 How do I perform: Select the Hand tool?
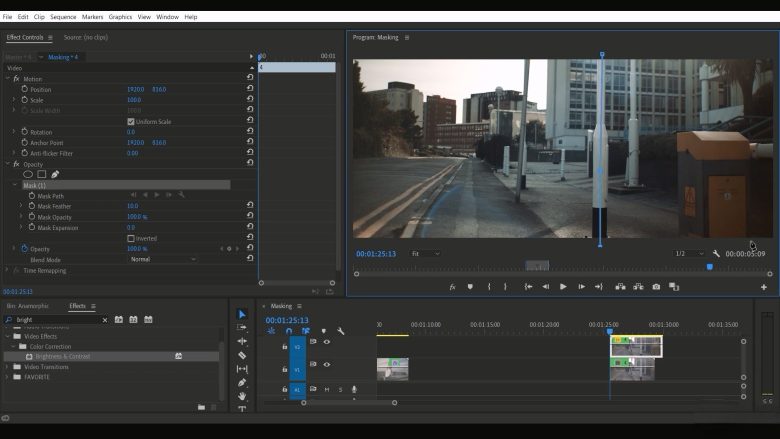[x=242, y=396]
